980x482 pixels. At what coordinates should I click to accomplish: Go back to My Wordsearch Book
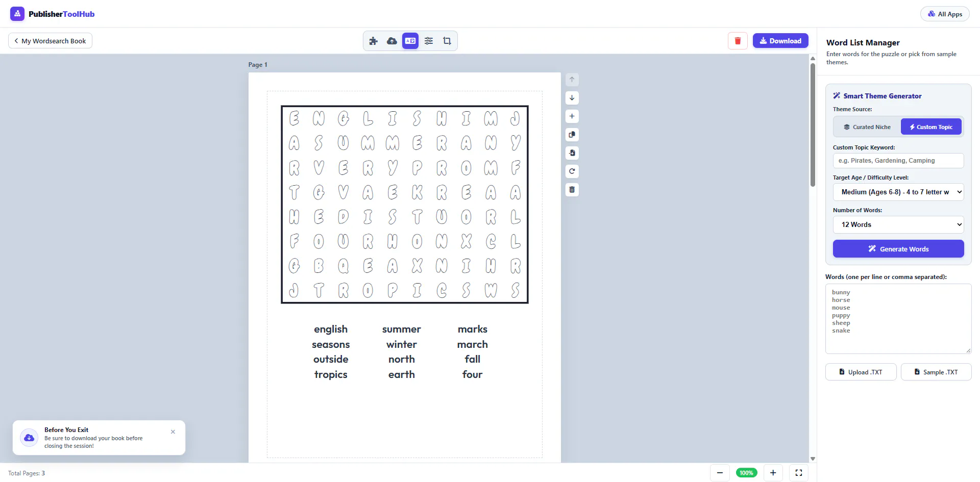coord(50,41)
